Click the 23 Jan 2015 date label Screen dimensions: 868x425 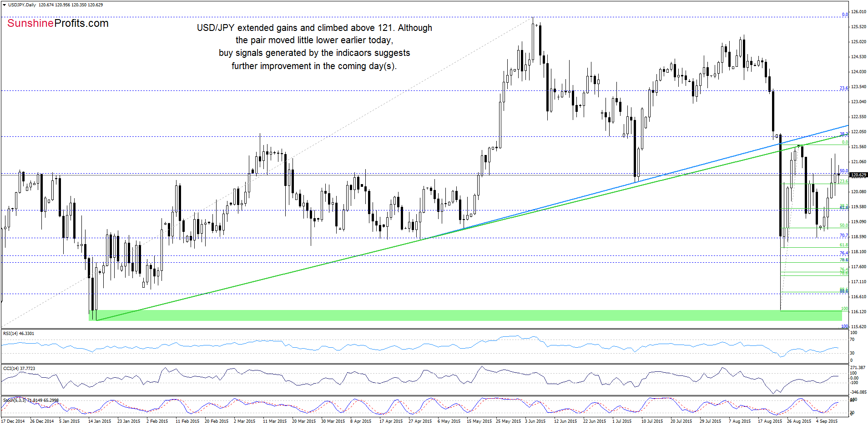(129, 421)
